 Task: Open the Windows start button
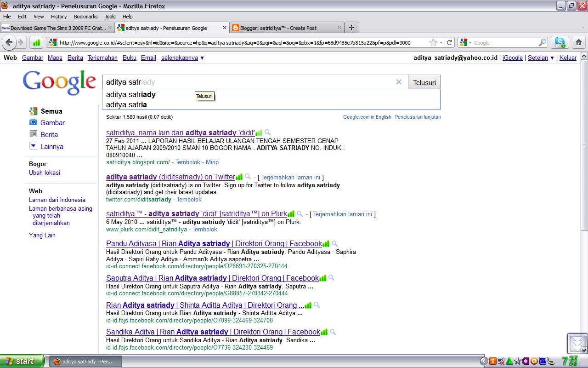click(23, 361)
